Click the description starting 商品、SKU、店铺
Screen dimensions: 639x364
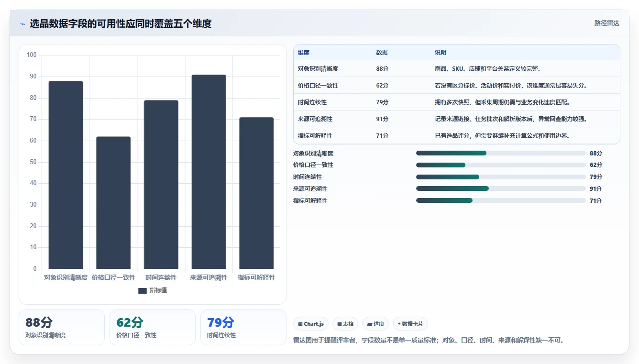488,69
